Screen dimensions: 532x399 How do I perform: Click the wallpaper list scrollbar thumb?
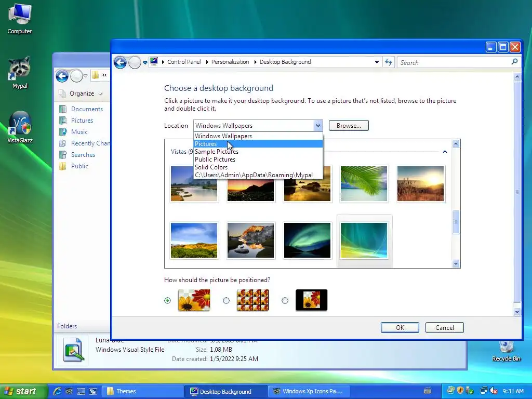coord(456,222)
